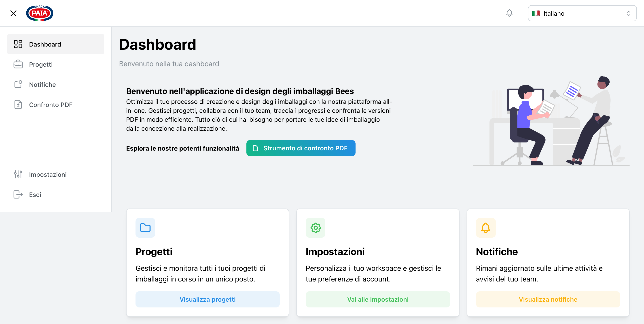Select the Confronto PDF document icon
The height and width of the screenshot is (324, 644).
pos(18,104)
